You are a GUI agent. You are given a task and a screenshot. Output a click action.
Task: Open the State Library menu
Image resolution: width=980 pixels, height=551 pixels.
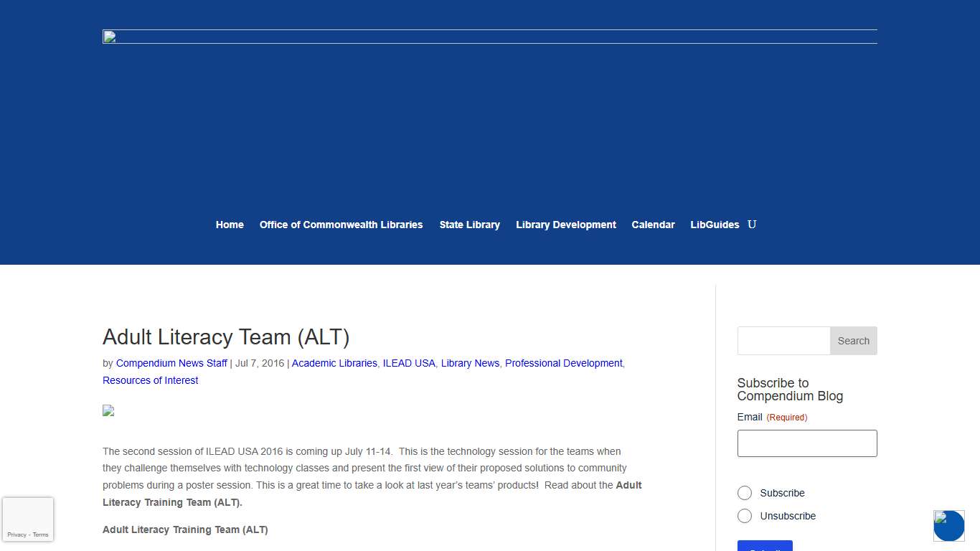469,225
